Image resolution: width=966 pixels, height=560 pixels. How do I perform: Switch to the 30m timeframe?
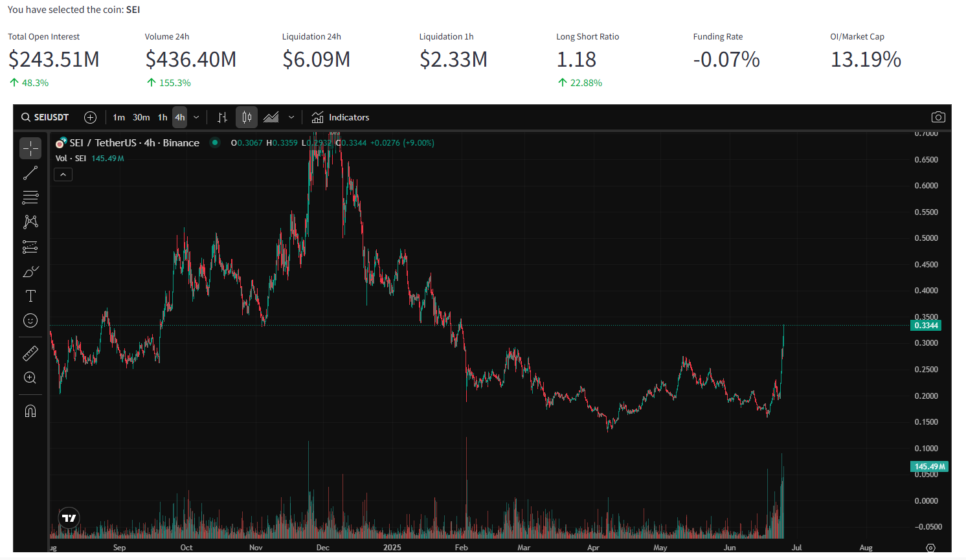[141, 117]
